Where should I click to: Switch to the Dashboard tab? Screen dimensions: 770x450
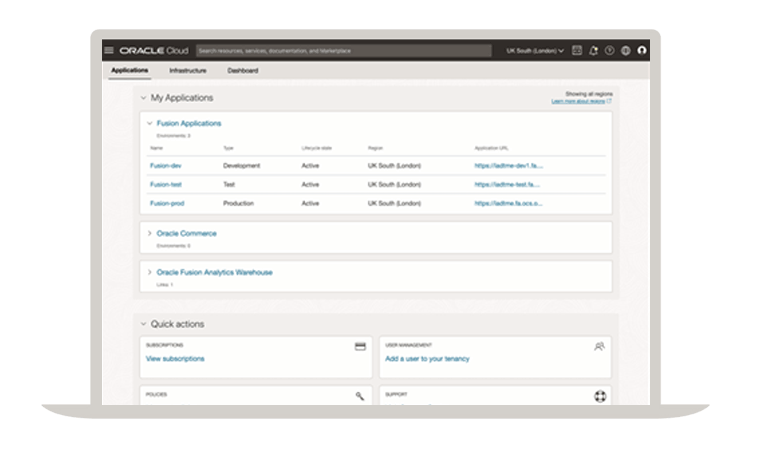[x=242, y=71]
